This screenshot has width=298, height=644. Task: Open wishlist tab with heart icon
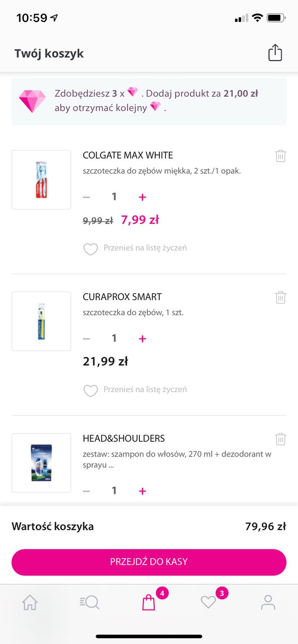(208, 602)
